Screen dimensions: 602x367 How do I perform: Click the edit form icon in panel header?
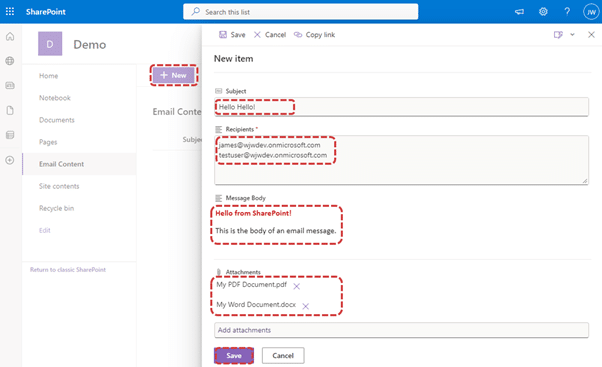click(558, 35)
